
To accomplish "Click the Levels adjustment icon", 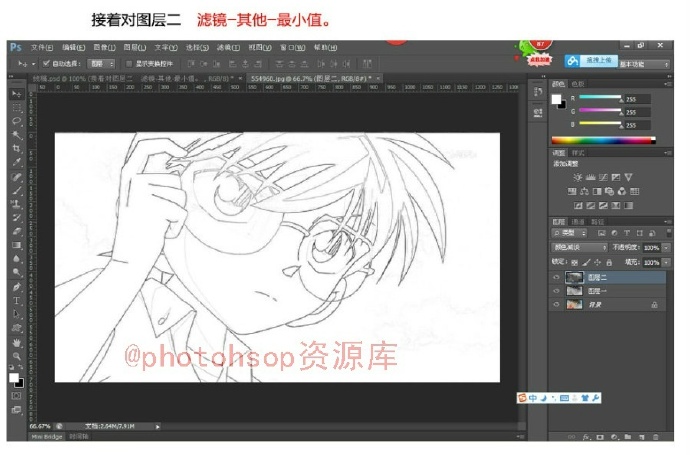I will point(590,177).
